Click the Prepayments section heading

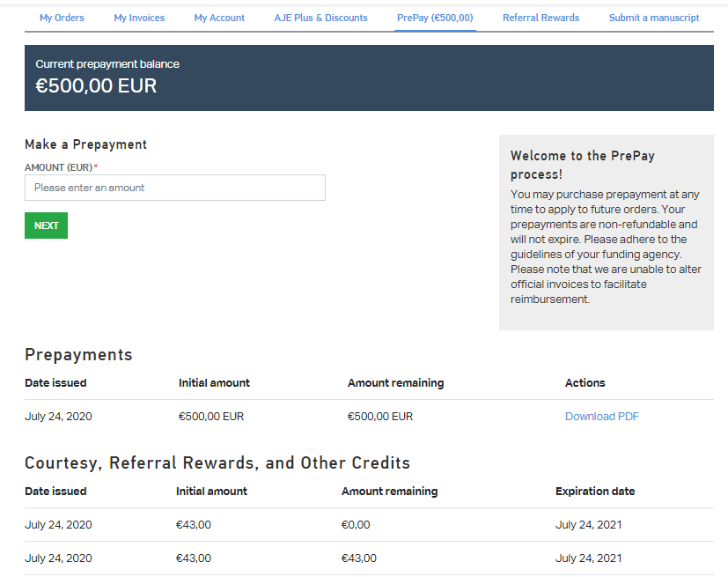(78, 354)
